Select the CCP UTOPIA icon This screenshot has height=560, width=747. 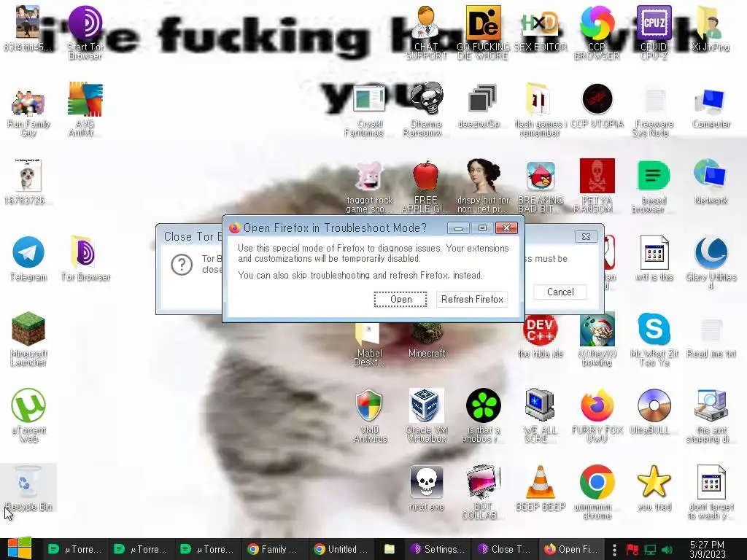click(597, 106)
